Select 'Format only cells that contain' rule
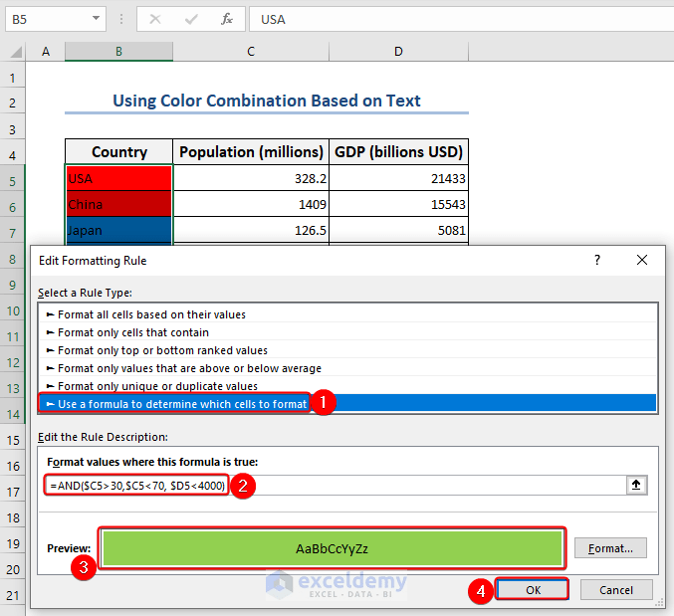This screenshot has height=616, width=674. [347, 332]
